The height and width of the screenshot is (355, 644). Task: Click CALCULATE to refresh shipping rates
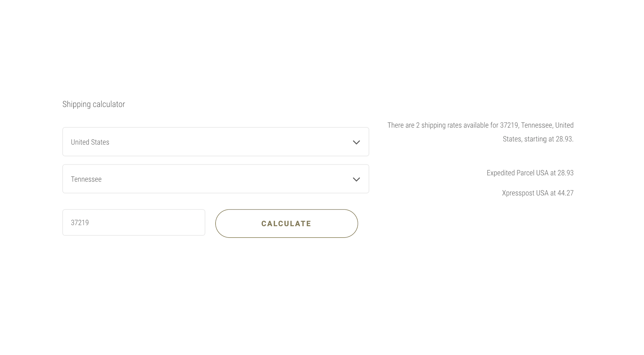tap(286, 223)
